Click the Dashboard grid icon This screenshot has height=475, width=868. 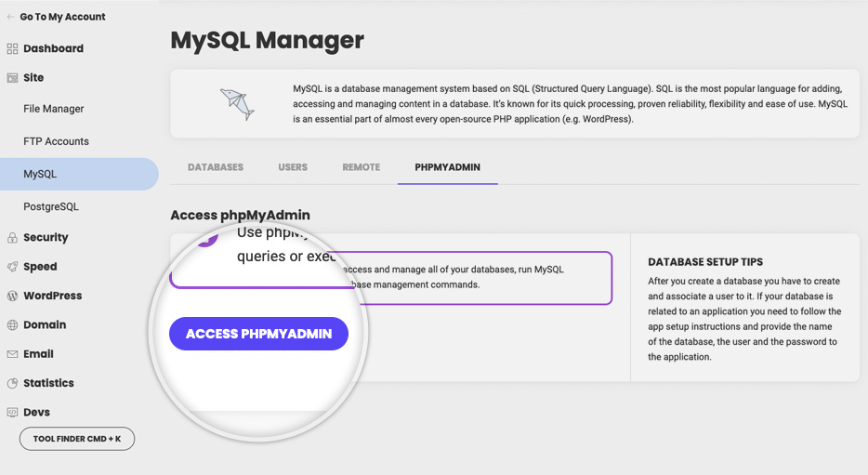click(12, 48)
